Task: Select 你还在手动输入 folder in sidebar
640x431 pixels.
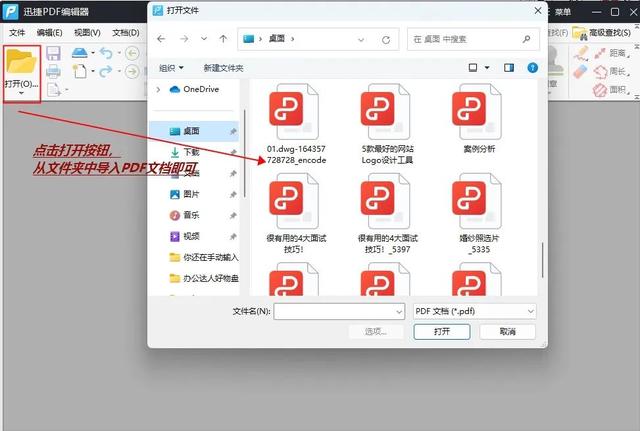Action: click(203, 258)
